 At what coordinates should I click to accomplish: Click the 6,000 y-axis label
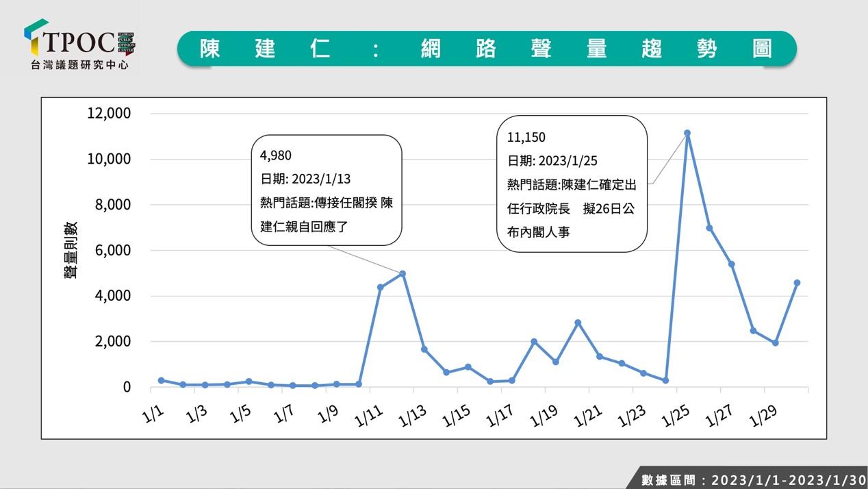click(x=112, y=251)
